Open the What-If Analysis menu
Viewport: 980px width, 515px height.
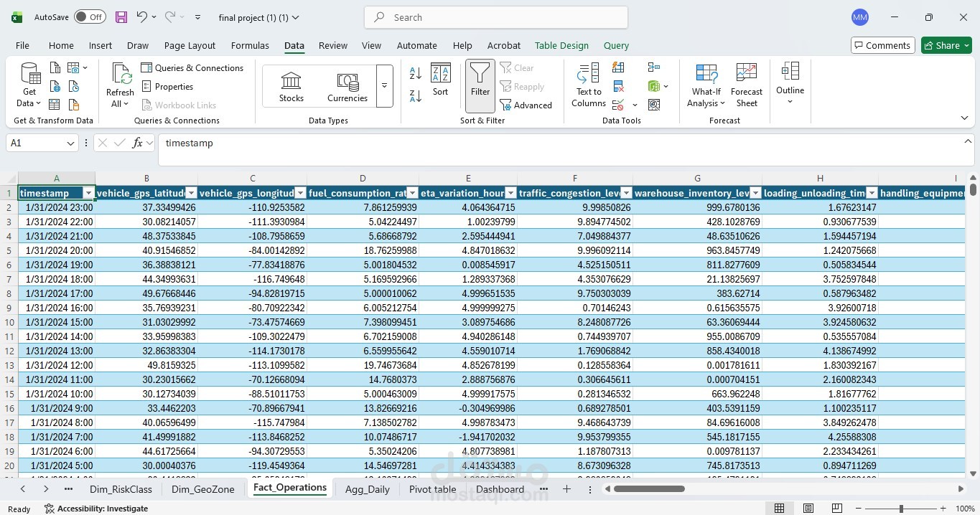(706, 85)
